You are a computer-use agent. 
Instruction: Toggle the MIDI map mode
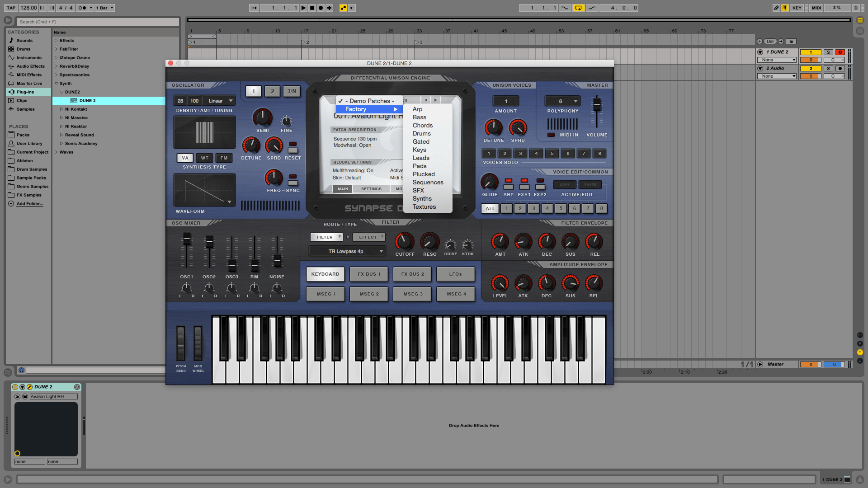[x=816, y=8]
